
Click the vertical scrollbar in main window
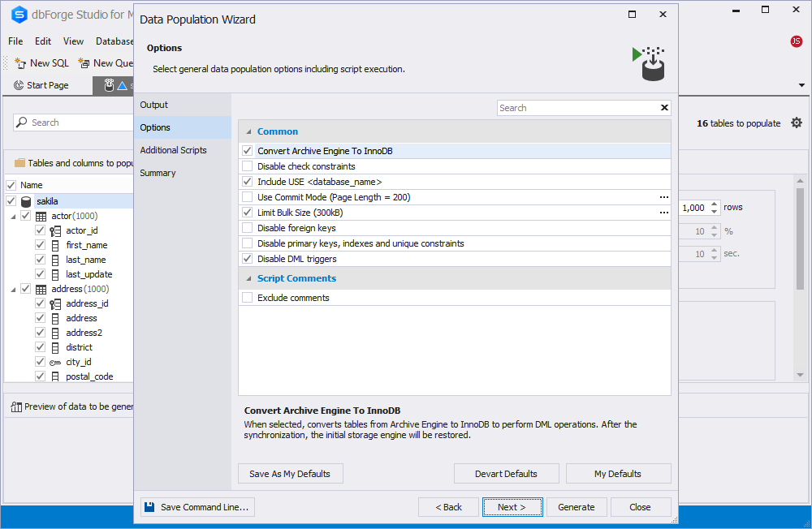(x=801, y=239)
